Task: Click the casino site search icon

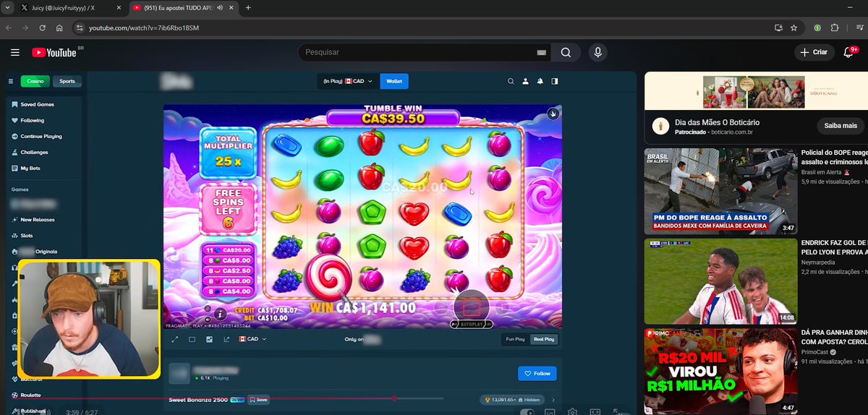Action: point(511,81)
